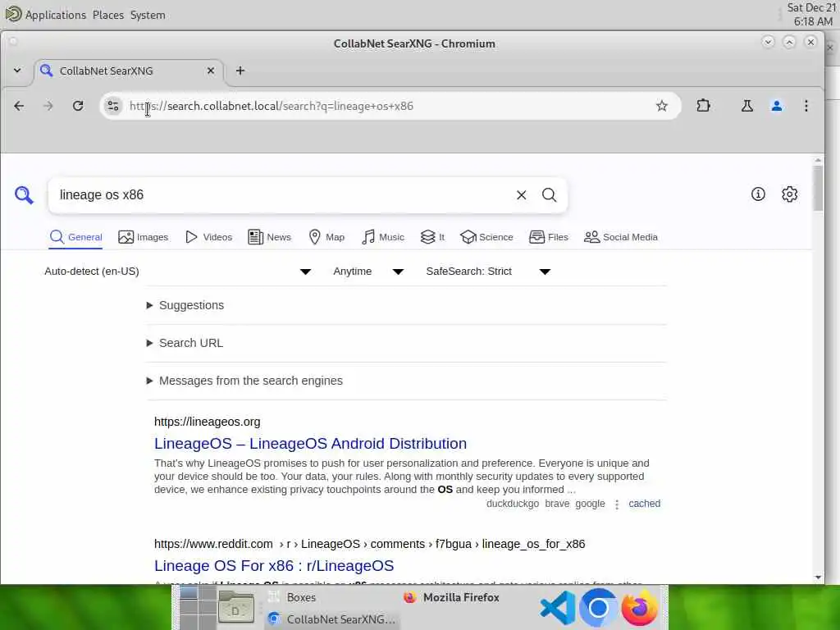Switch to the It category tab

(432, 237)
